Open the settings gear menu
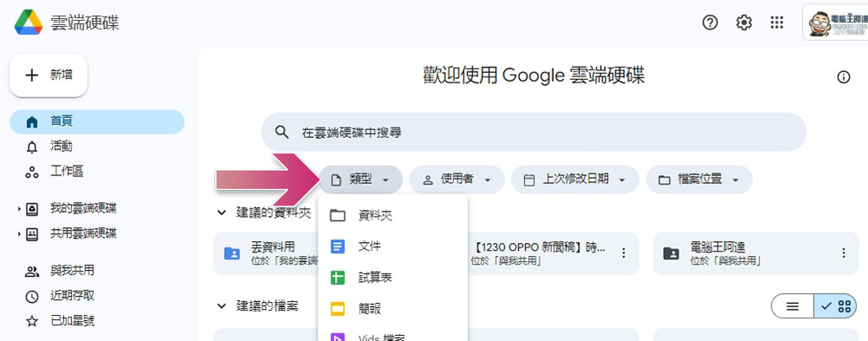 744,23
